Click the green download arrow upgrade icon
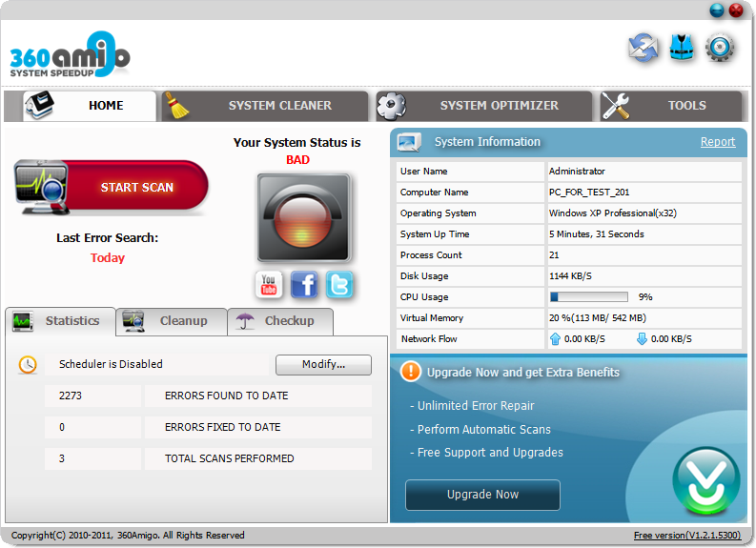This screenshot has width=756, height=548. 705,481
